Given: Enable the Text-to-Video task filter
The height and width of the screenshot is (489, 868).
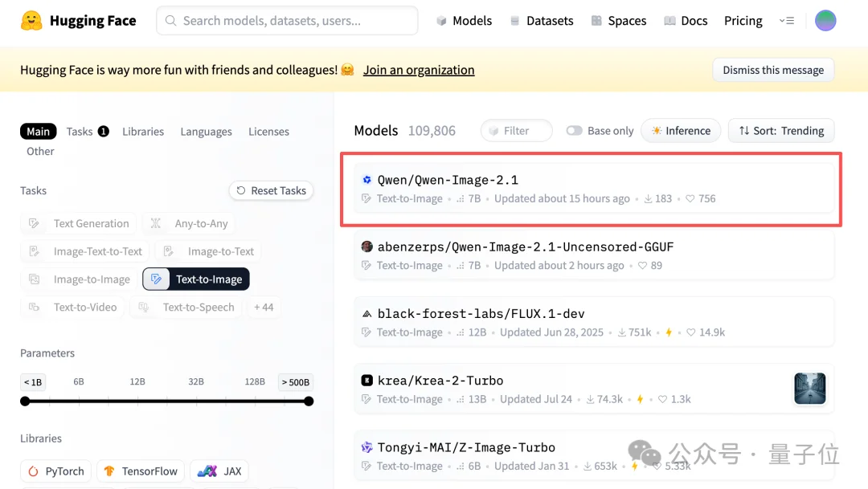Looking at the screenshot, I should click(x=72, y=307).
